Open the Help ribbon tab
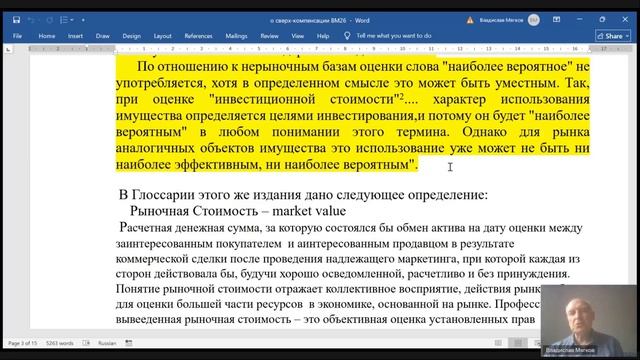The height and width of the screenshot is (360, 640). 323,36
